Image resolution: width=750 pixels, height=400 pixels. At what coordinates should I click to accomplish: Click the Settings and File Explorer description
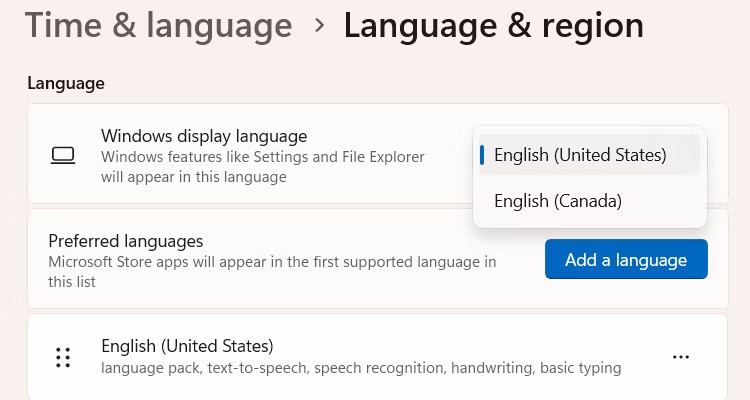[262, 167]
